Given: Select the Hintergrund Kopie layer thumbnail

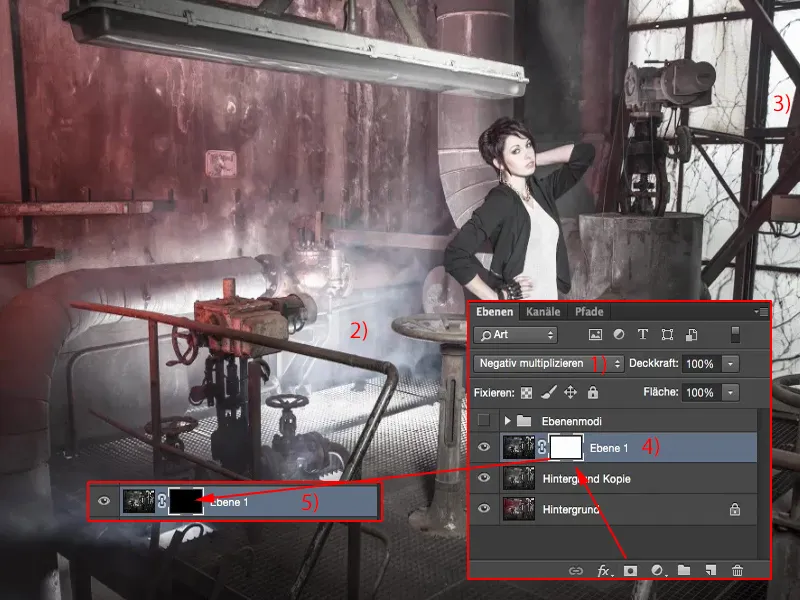Looking at the screenshot, I should tap(519, 478).
